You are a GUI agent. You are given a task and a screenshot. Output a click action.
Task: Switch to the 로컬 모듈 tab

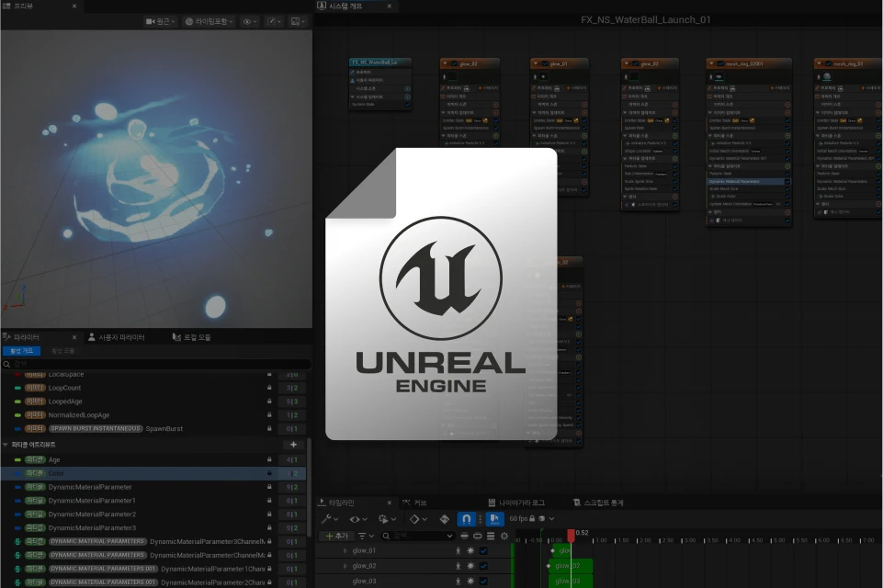[191, 337]
